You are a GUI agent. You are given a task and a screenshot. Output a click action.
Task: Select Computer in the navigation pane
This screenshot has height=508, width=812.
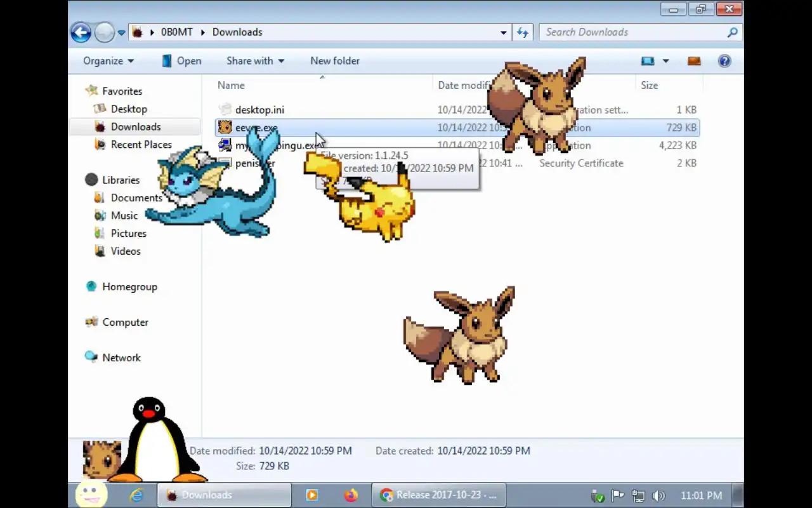click(125, 323)
